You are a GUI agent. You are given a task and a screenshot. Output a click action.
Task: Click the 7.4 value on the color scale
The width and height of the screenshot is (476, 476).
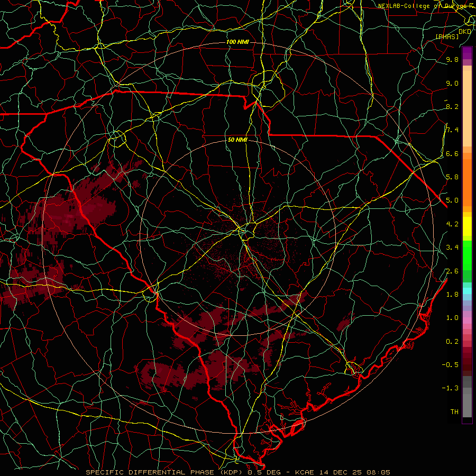coord(452,130)
